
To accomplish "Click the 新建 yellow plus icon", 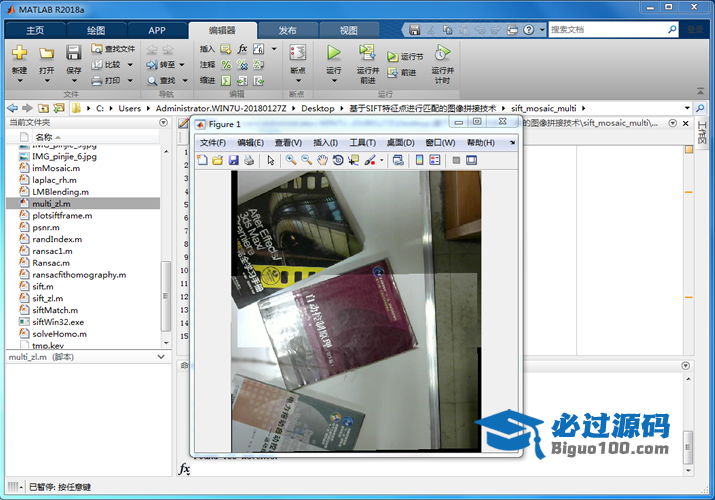I will (19, 52).
